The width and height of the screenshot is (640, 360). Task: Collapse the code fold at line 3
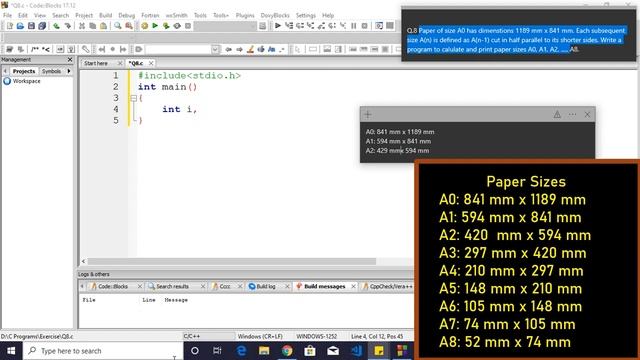[x=133, y=98]
